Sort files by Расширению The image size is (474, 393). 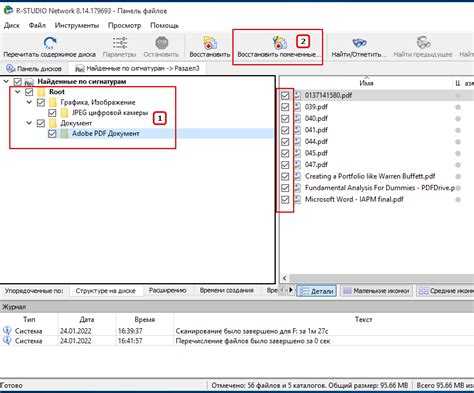coord(167,291)
